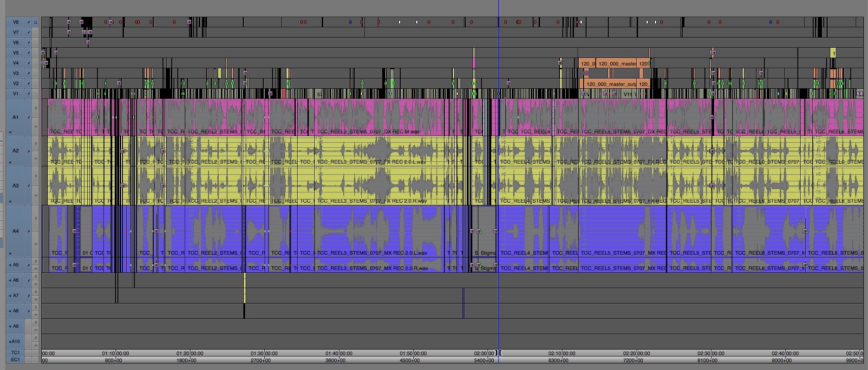Click the A9 speaker monitor icon
This screenshot has height=370, width=868.
pyautogui.click(x=10, y=326)
